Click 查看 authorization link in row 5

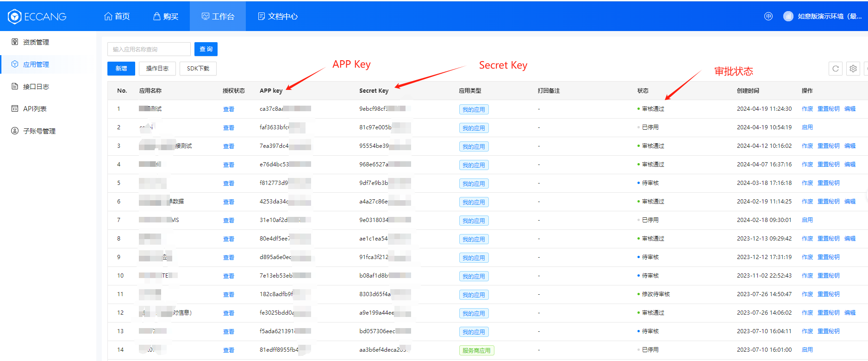point(229,184)
